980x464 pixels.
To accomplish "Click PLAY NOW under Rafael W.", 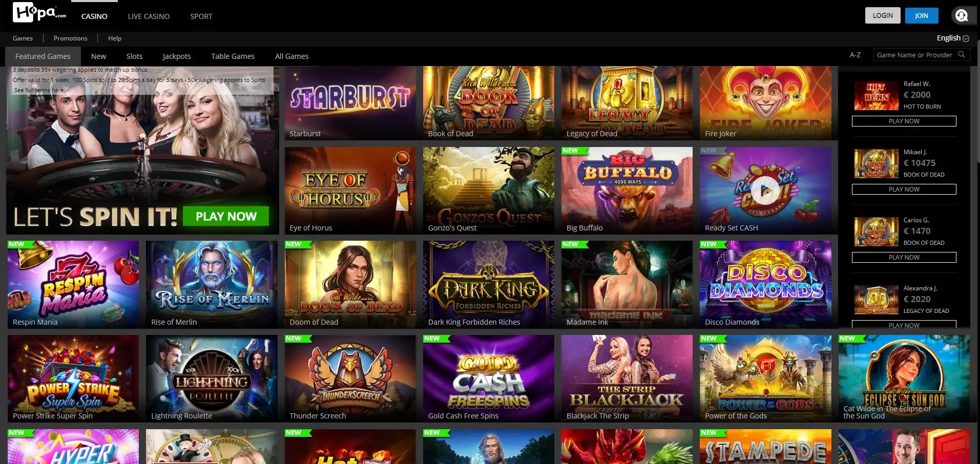I will pos(904,121).
